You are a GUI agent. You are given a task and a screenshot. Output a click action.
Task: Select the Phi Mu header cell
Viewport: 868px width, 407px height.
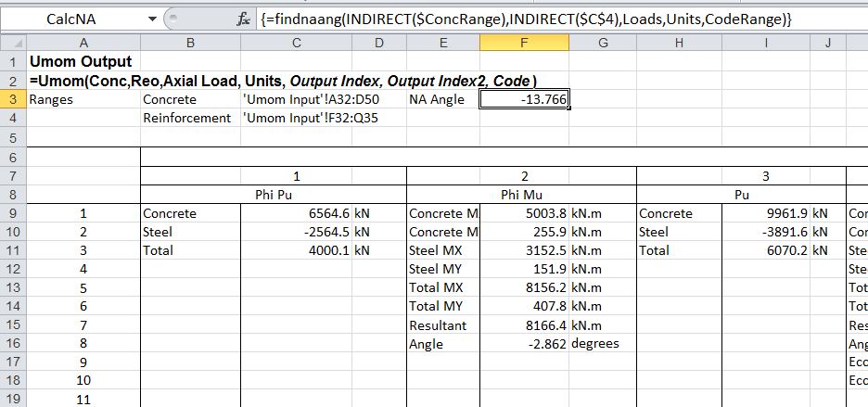[522, 195]
